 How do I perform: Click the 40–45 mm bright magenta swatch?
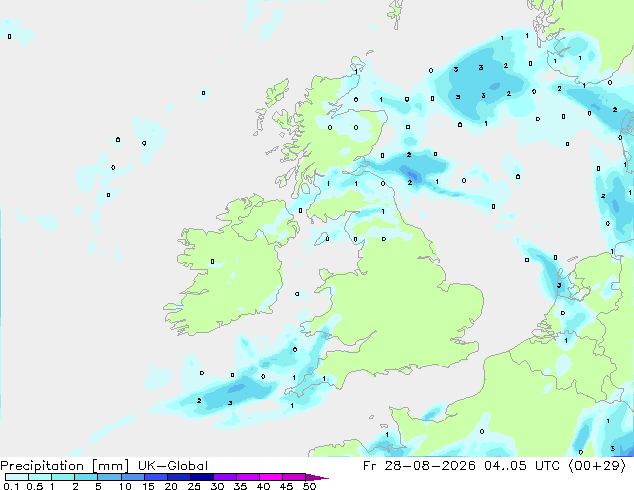point(271,477)
